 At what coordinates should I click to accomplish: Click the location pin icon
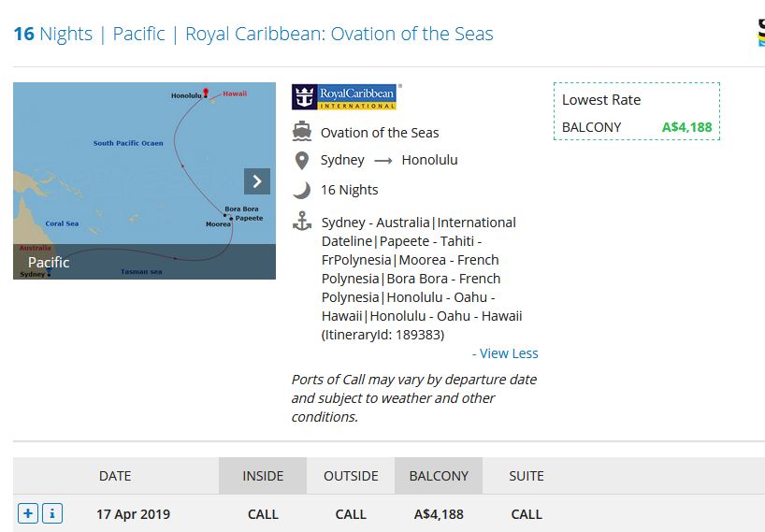coord(302,161)
